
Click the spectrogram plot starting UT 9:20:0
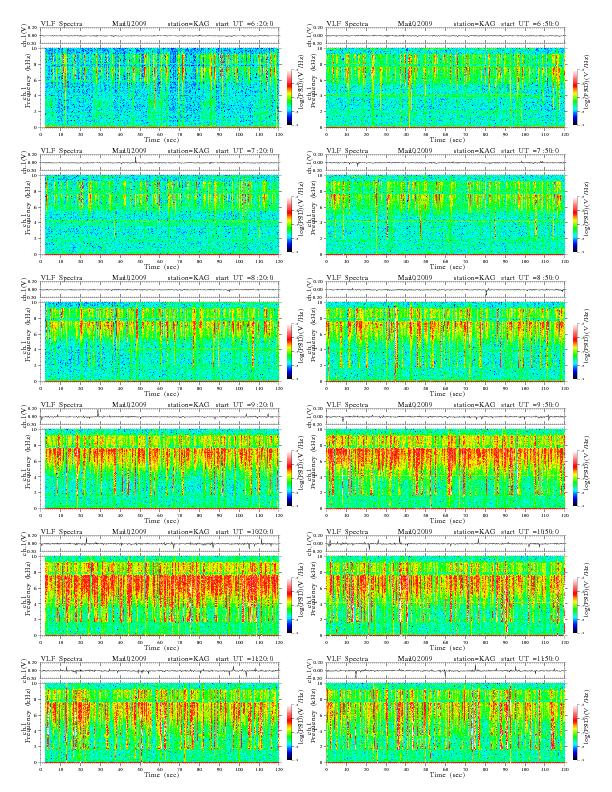(x=160, y=469)
